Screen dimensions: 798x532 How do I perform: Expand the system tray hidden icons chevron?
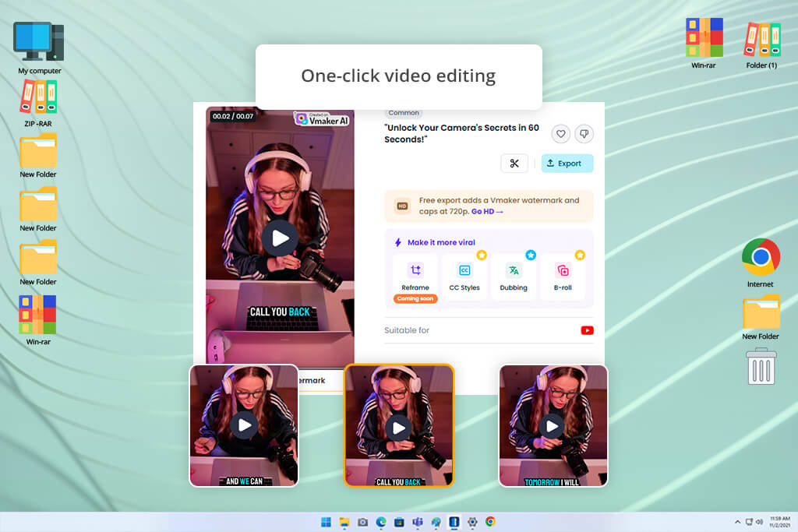point(737,522)
